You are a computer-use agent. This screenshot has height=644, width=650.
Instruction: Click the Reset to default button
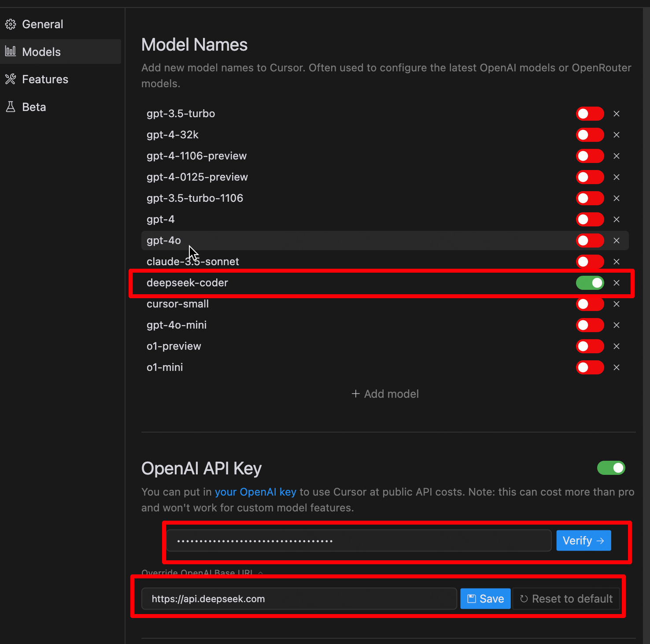(566, 599)
